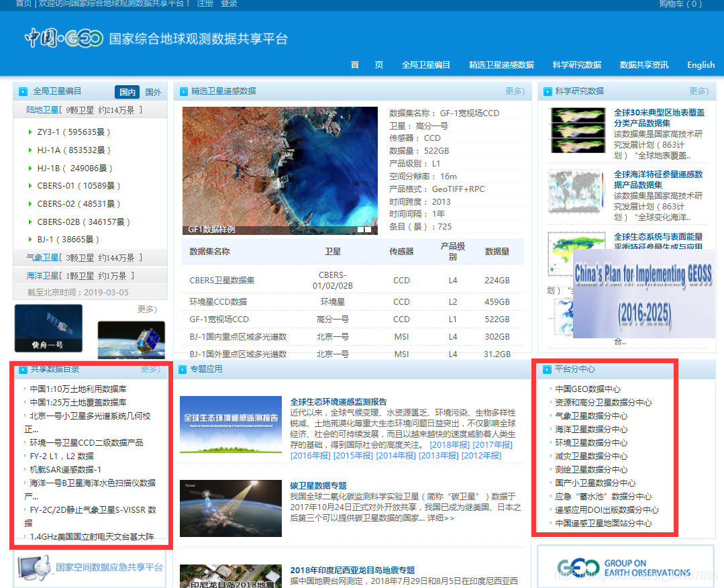Open the BJ-1国内重点区域多光谱数 row

coord(352,337)
